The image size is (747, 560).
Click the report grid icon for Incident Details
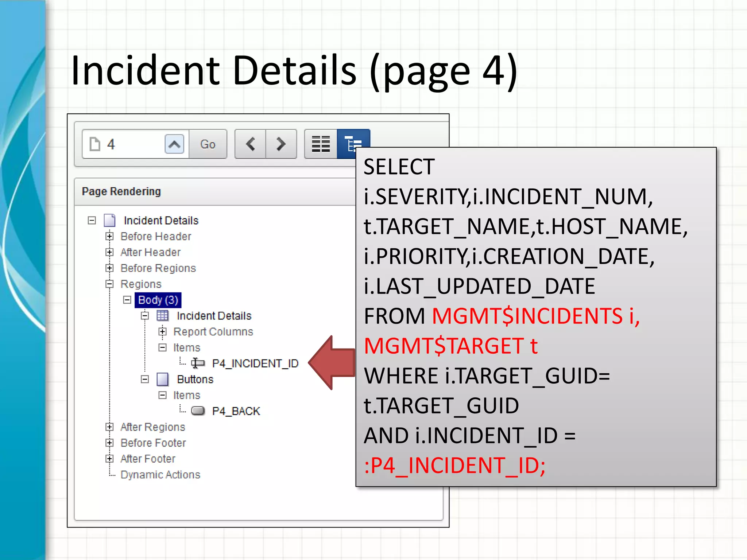pyautogui.click(x=163, y=315)
